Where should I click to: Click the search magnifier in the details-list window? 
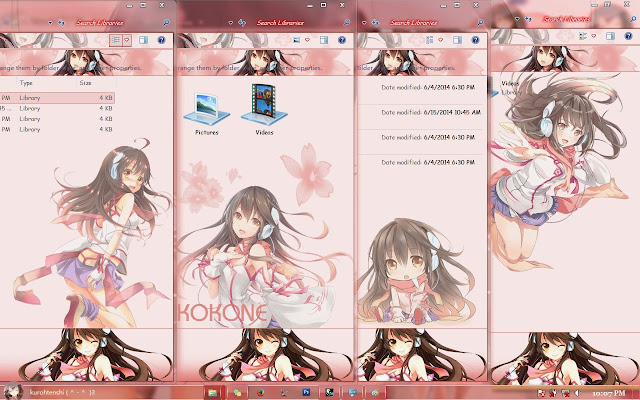167,23
